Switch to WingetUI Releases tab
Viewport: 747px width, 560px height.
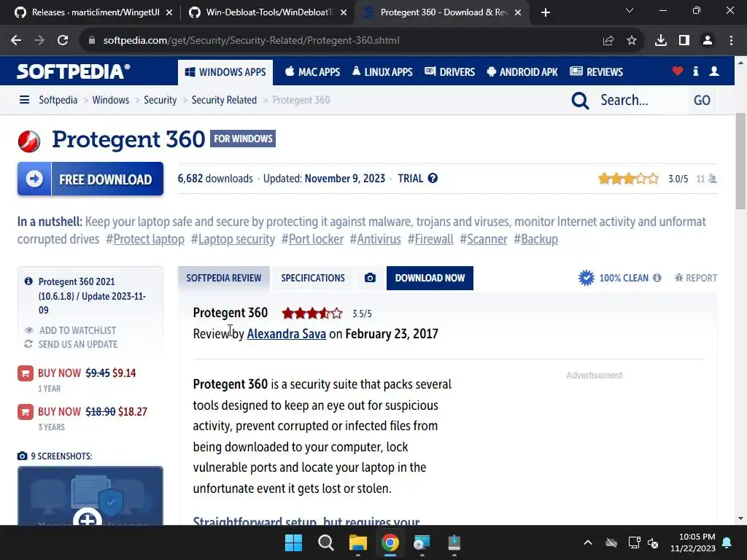[x=94, y=12]
